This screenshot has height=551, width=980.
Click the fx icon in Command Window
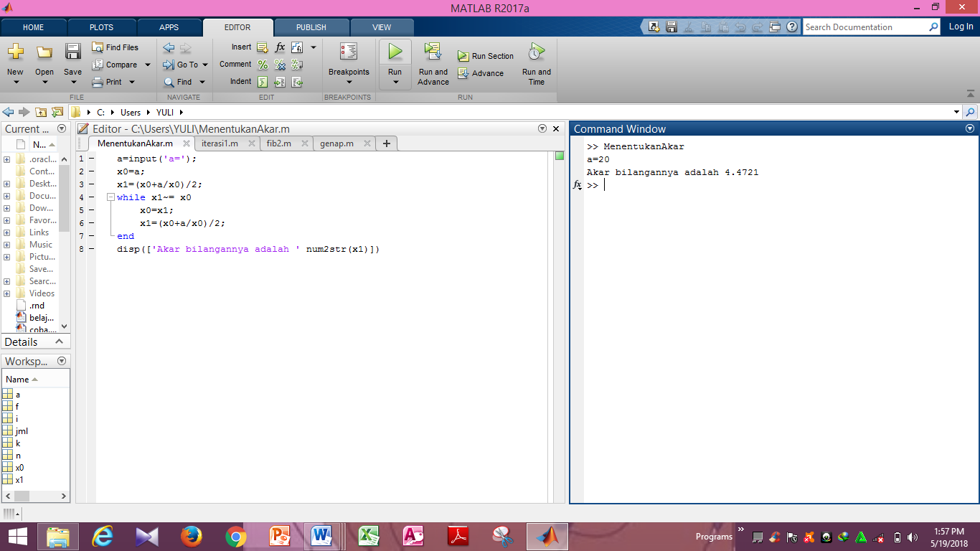577,185
